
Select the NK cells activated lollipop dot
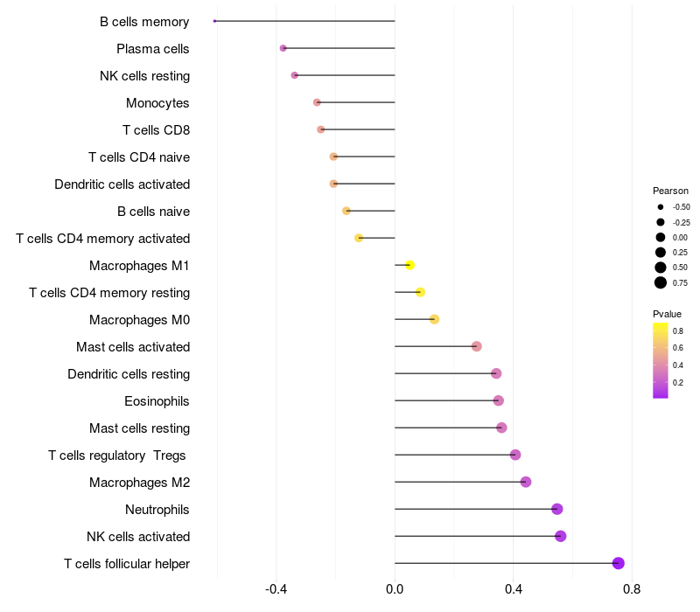[x=561, y=536]
